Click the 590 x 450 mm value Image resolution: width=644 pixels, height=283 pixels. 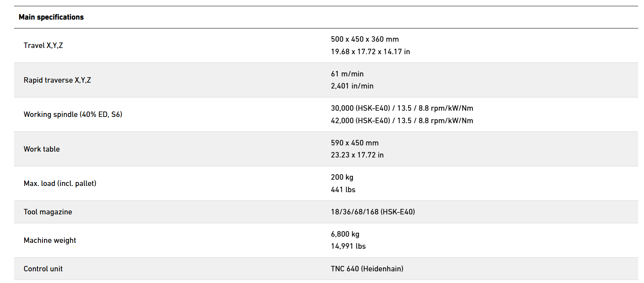tap(355, 143)
